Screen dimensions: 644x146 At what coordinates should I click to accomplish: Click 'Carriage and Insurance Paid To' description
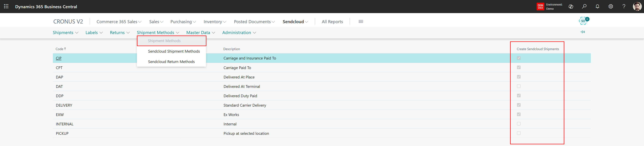pos(250,58)
